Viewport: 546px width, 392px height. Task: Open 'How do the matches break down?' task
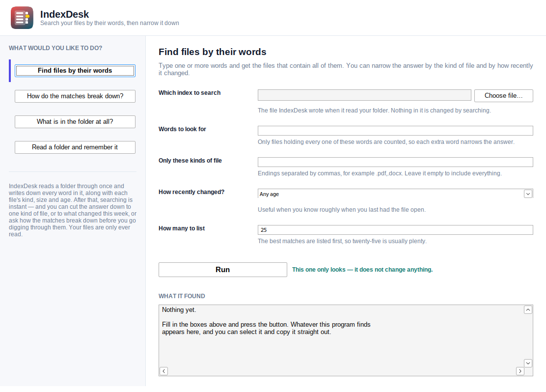tap(75, 96)
